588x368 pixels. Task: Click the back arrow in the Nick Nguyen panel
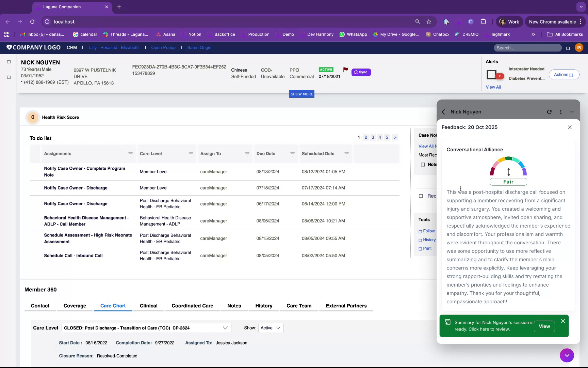pos(443,112)
